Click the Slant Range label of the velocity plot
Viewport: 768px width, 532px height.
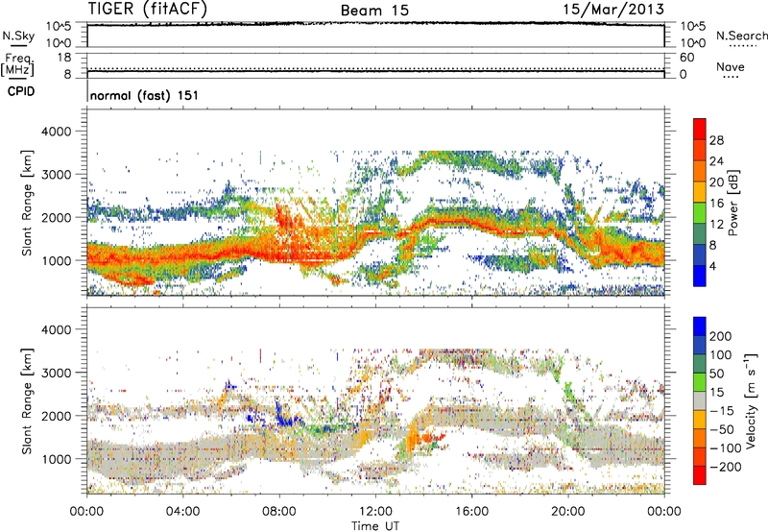point(27,401)
